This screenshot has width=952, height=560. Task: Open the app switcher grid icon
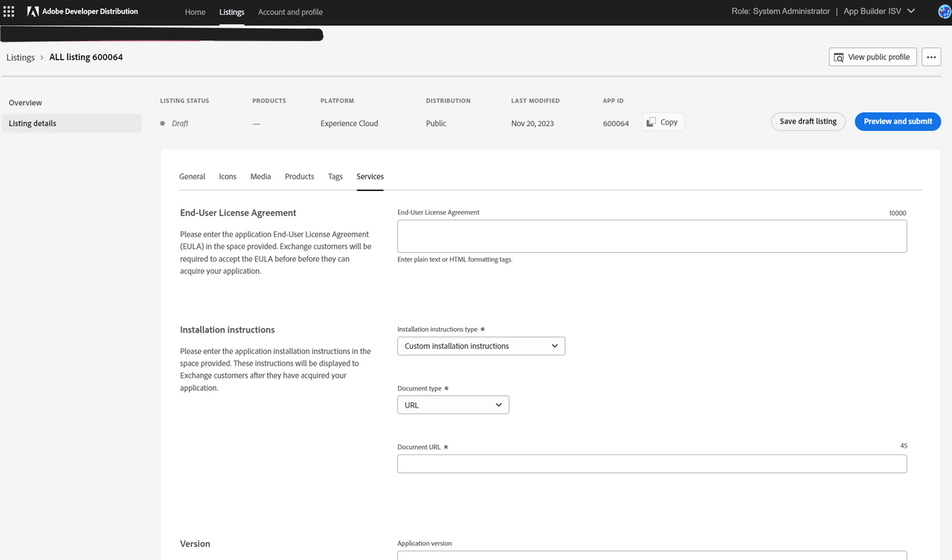tap(9, 12)
